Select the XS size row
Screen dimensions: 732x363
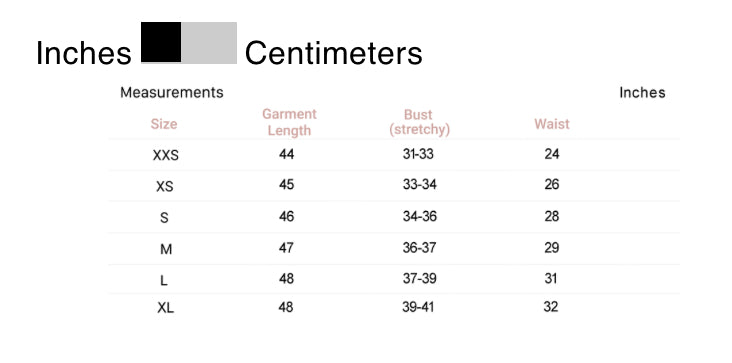tap(394, 186)
